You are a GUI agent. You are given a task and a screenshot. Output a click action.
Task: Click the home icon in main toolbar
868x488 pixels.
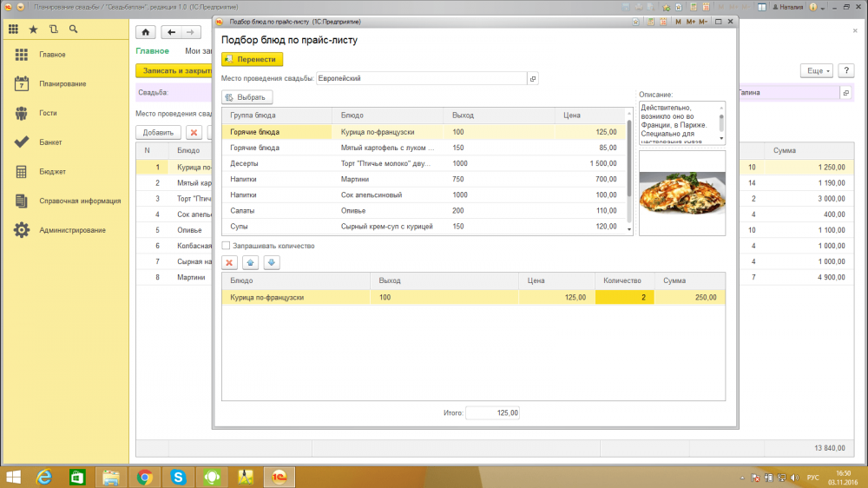click(x=147, y=32)
